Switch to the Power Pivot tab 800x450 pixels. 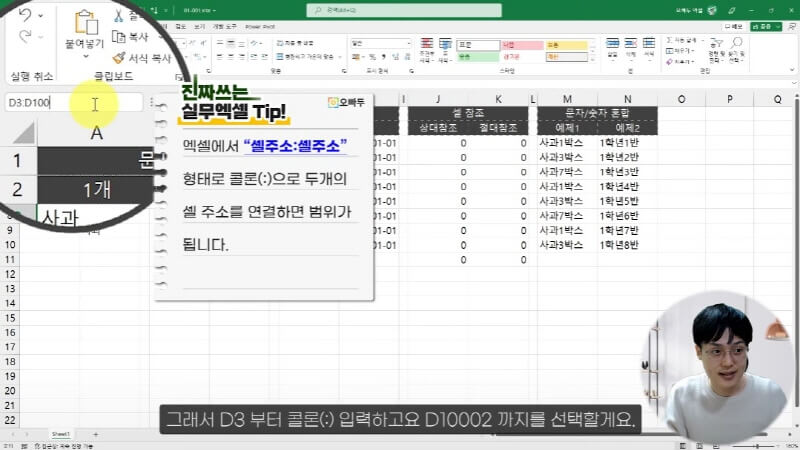click(260, 27)
